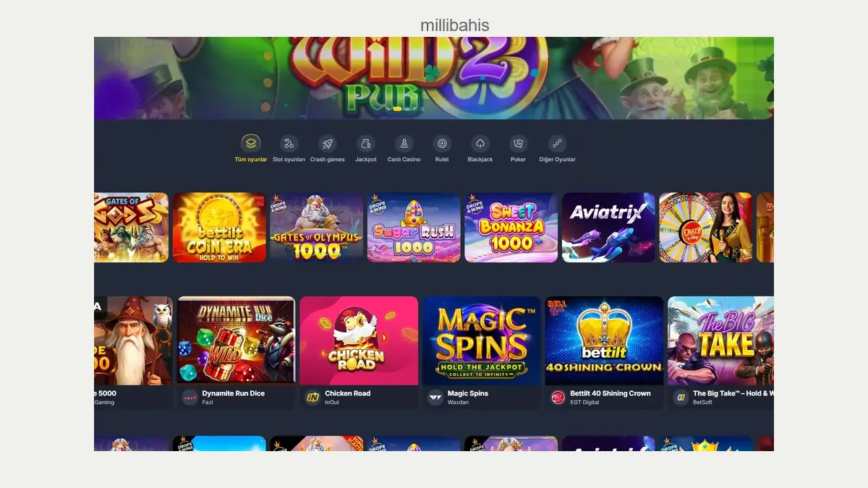Image resolution: width=868 pixels, height=488 pixels.
Task: Open the Diğer Oyunlar category icon
Action: (557, 143)
